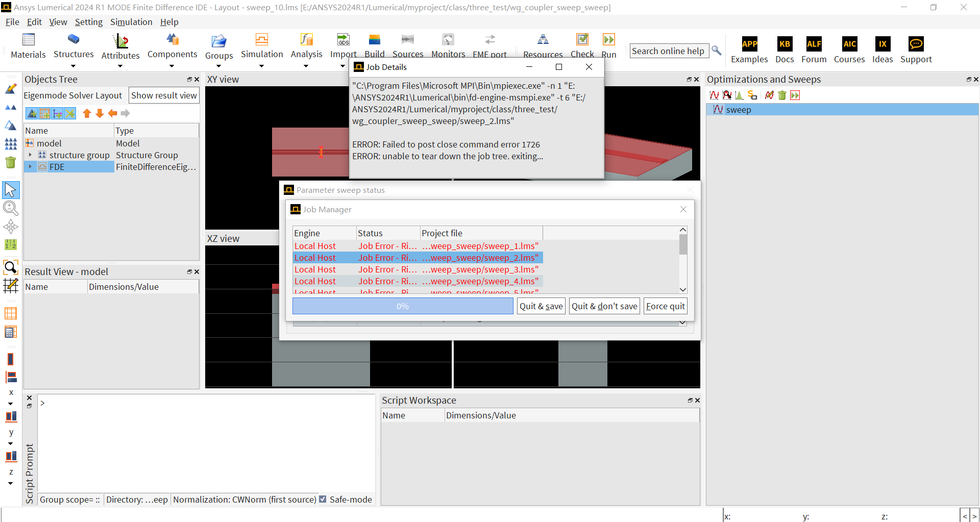Open the Structures dropdown arrow
980x522 pixels.
(73, 66)
